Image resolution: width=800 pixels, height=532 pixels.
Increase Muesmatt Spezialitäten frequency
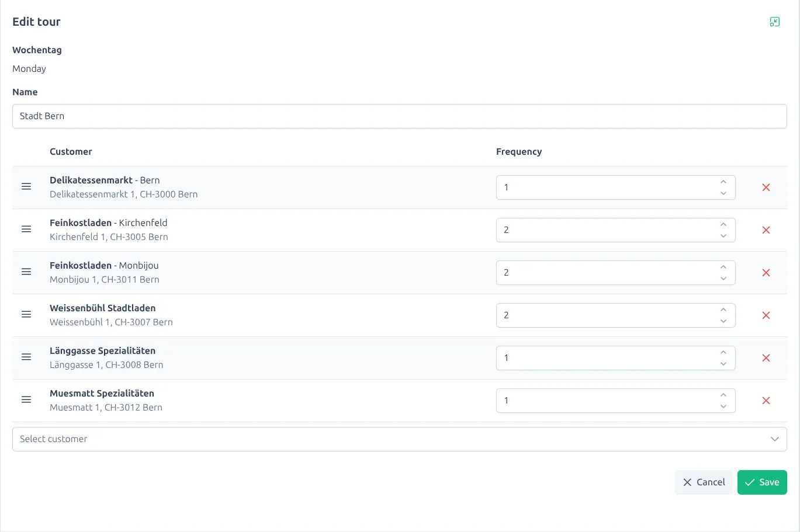coord(723,396)
